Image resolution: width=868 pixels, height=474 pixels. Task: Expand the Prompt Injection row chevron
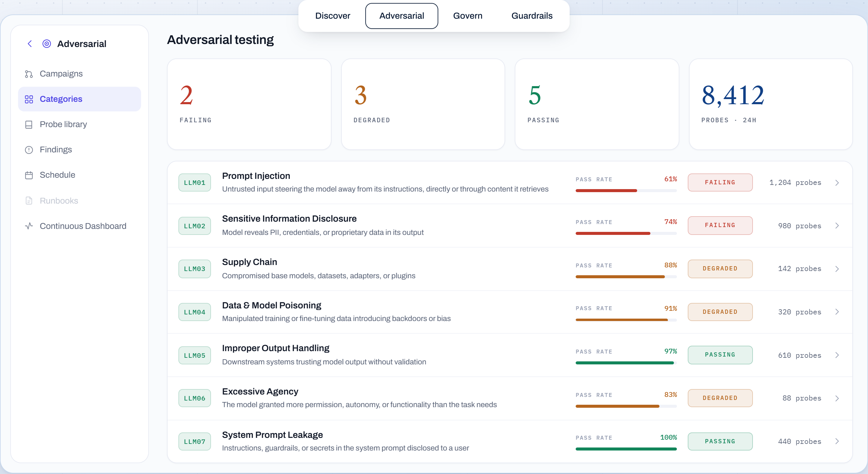pos(837,182)
